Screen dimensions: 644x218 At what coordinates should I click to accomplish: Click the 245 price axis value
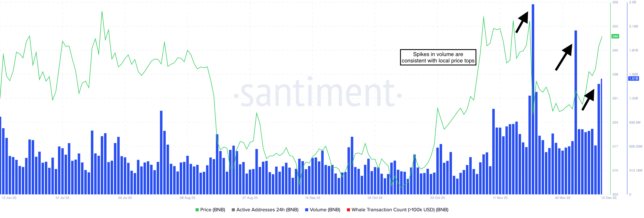615,50
